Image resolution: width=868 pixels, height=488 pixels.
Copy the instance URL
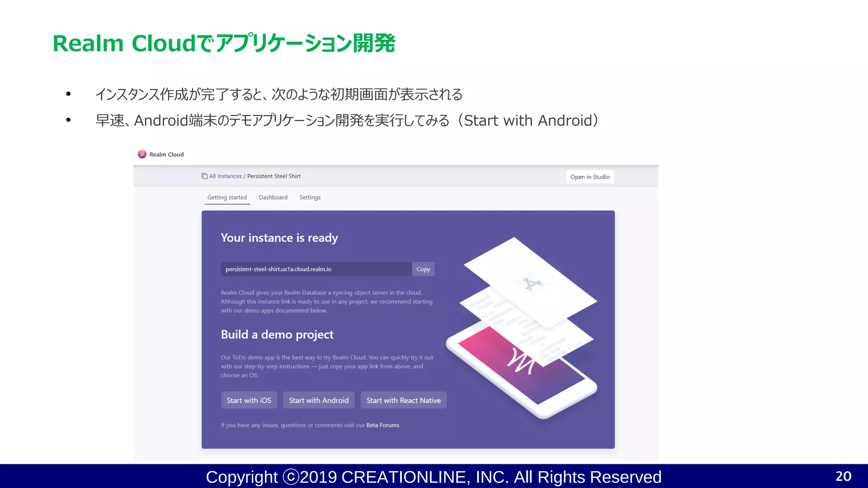pos(423,269)
